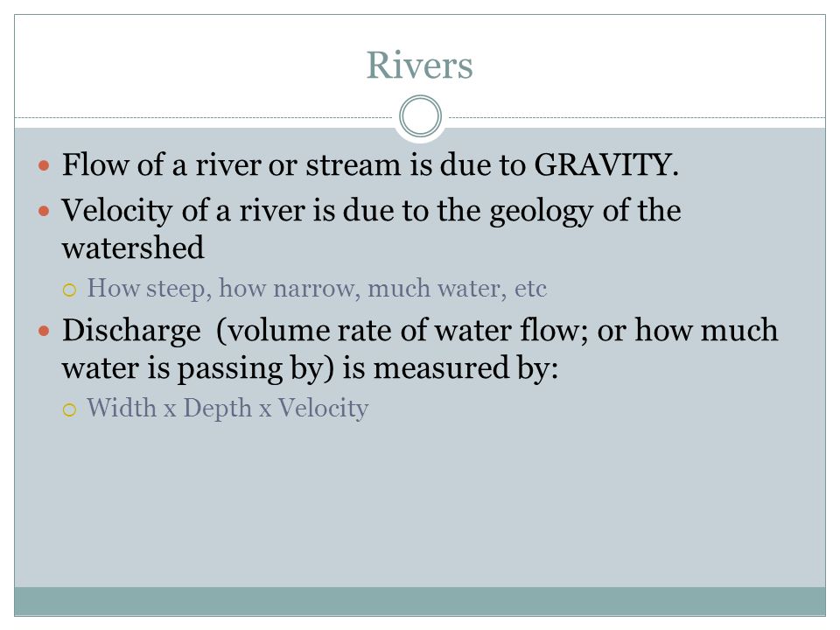Click the orange bullet beside Flow of a river
The height and width of the screenshot is (630, 840).
(x=44, y=166)
